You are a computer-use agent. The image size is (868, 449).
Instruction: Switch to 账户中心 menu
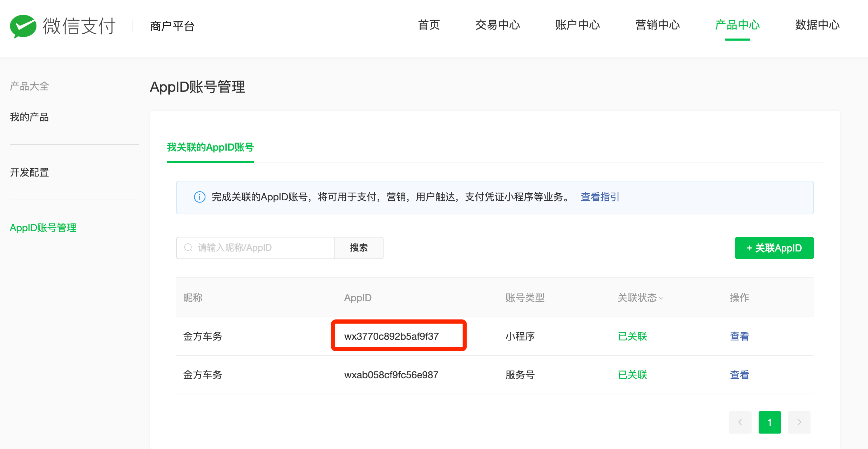coord(577,25)
